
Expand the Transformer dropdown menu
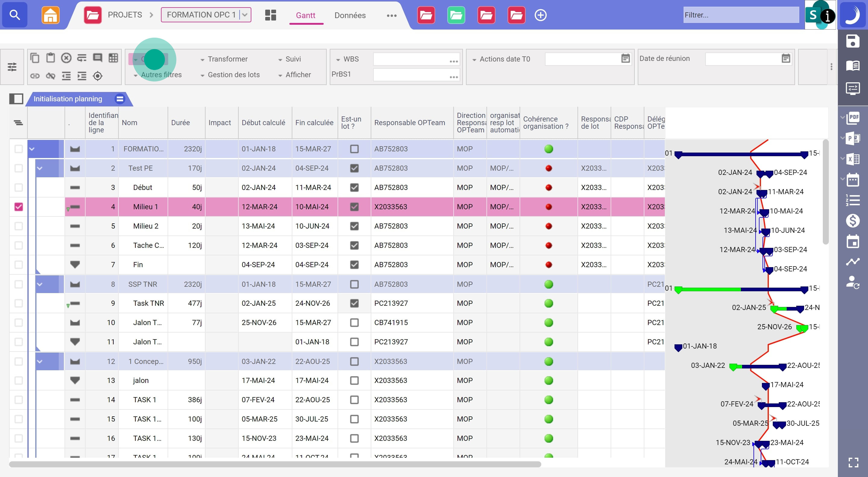click(228, 59)
